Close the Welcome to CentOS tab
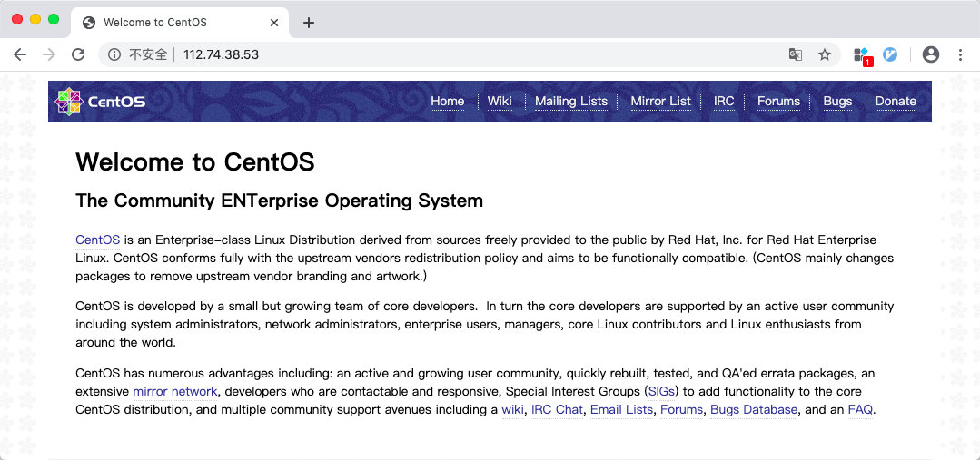The image size is (980, 460). click(x=274, y=23)
